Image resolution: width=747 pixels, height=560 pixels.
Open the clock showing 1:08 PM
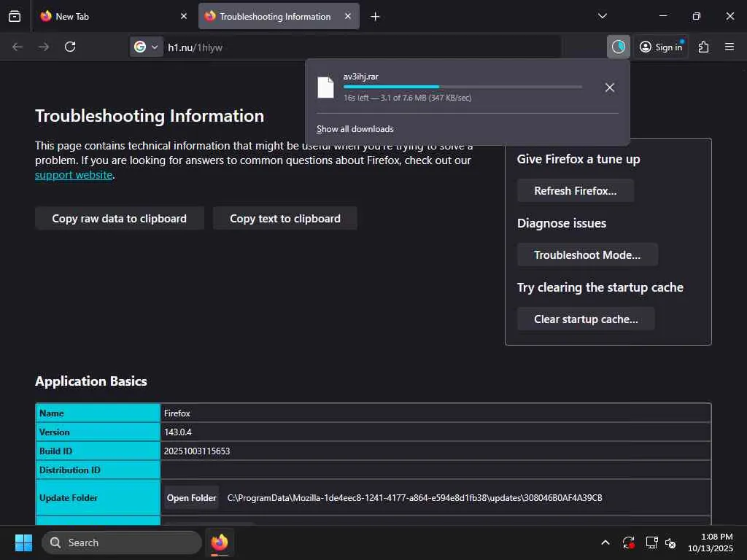point(711,542)
